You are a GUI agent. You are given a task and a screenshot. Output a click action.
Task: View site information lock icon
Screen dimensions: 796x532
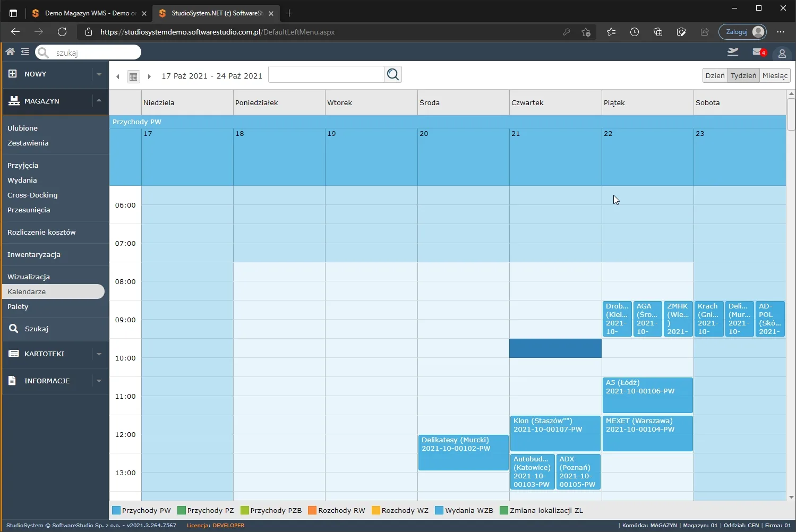(89, 32)
